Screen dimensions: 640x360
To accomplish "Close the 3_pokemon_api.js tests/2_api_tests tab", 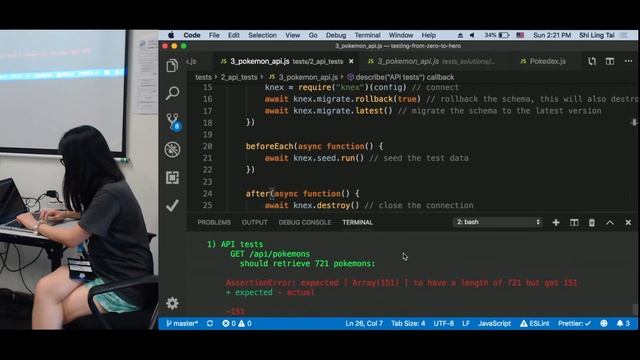I will [x=351, y=61].
